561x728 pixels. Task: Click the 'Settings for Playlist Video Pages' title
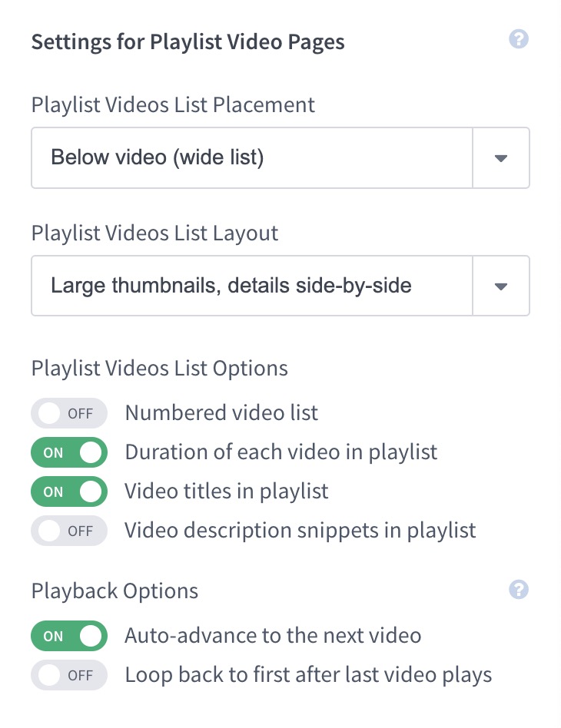188,41
